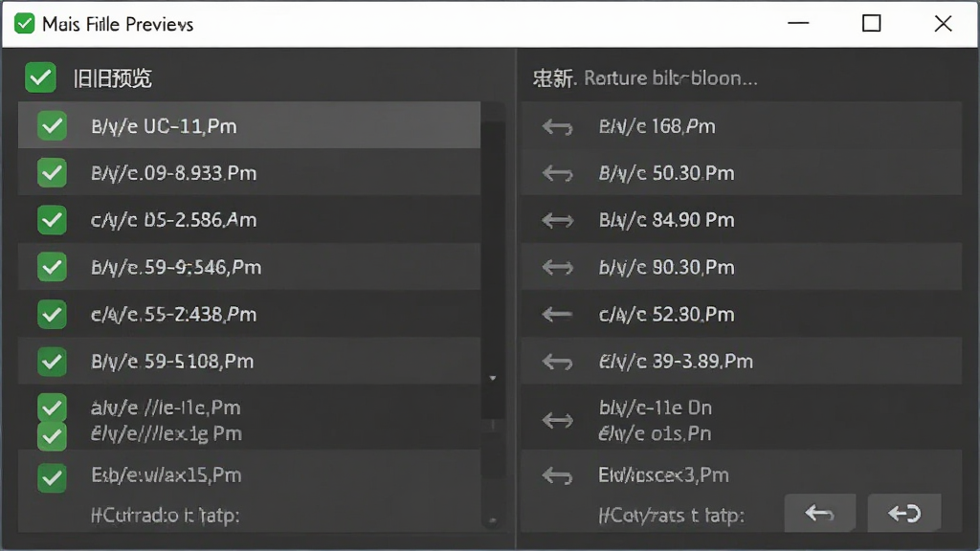Click the '旧旧预览' header label
Screen dimensions: 980x551
pyautogui.click(x=113, y=78)
